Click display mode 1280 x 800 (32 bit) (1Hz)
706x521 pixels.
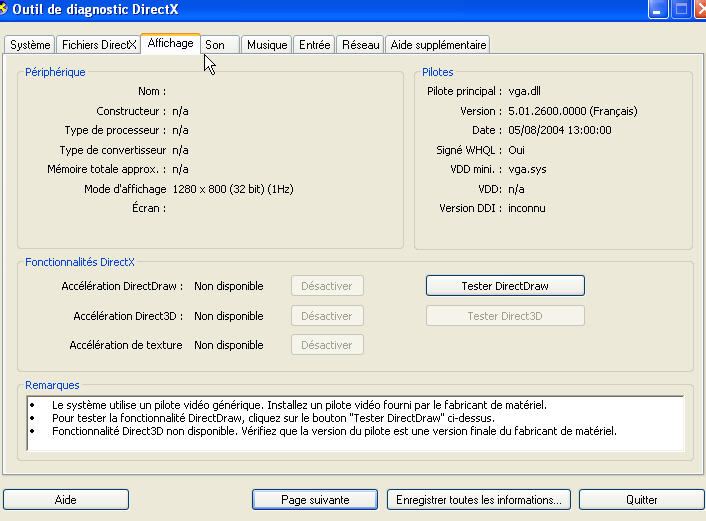(233, 189)
